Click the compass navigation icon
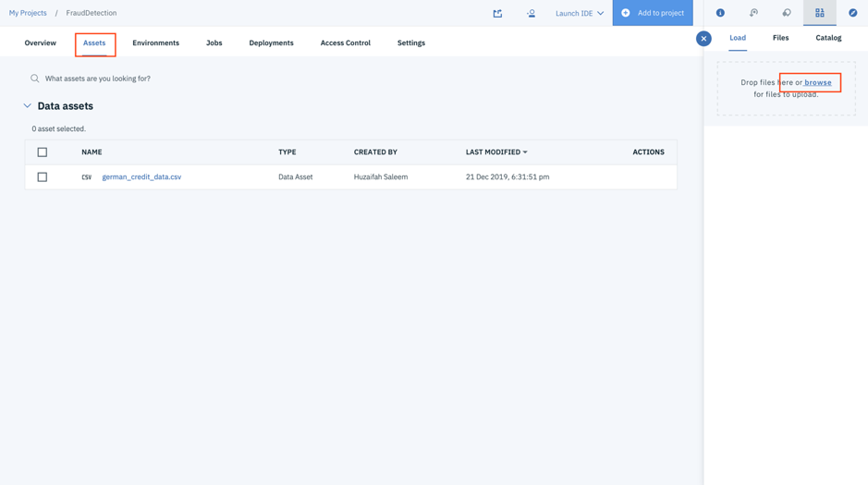Viewport: 868px width, 485px height. tap(852, 13)
